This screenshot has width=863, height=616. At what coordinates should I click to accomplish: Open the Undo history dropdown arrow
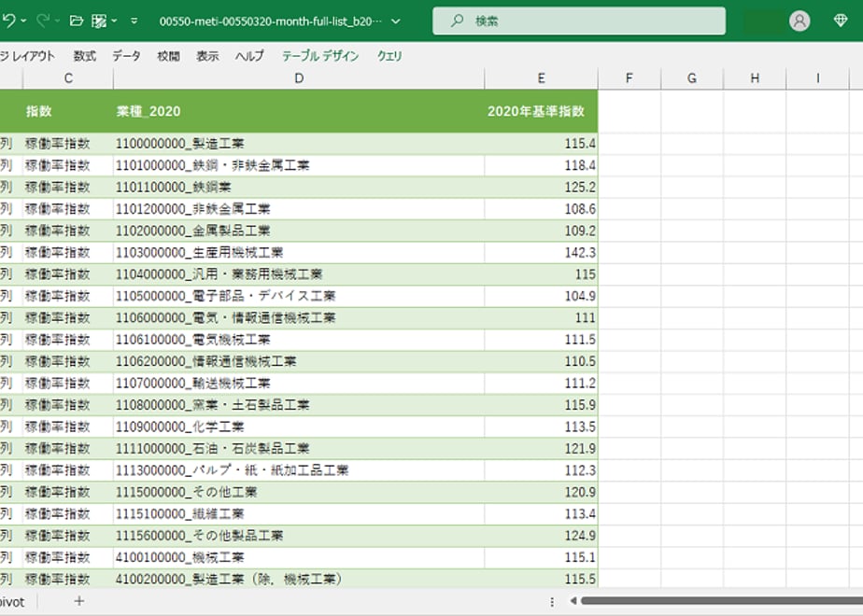[x=23, y=21]
